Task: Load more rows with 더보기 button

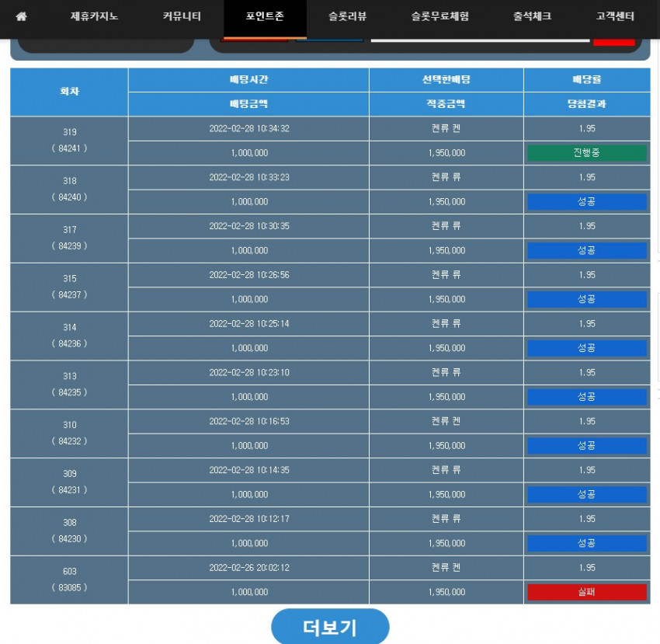Action: click(330, 627)
